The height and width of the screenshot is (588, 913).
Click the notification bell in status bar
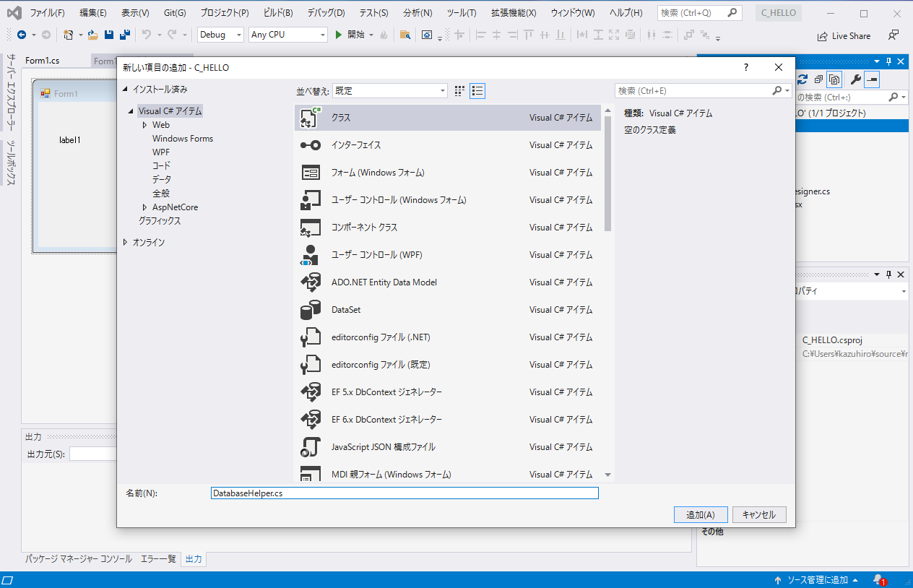point(878,579)
